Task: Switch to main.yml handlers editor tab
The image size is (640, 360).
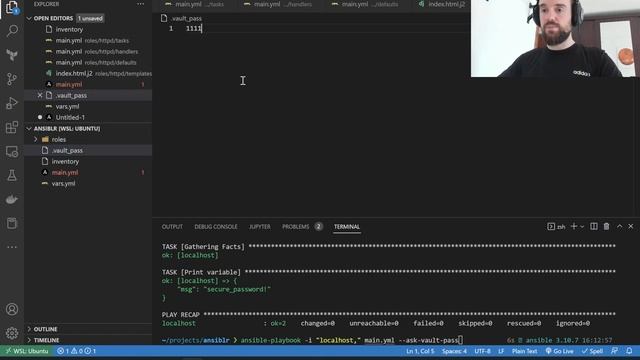Action: [278, 4]
